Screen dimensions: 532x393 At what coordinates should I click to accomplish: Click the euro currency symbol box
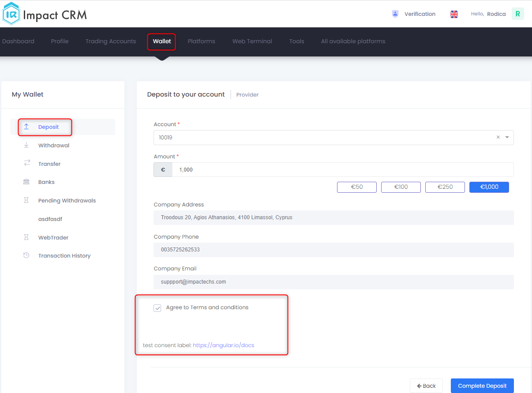pos(163,170)
